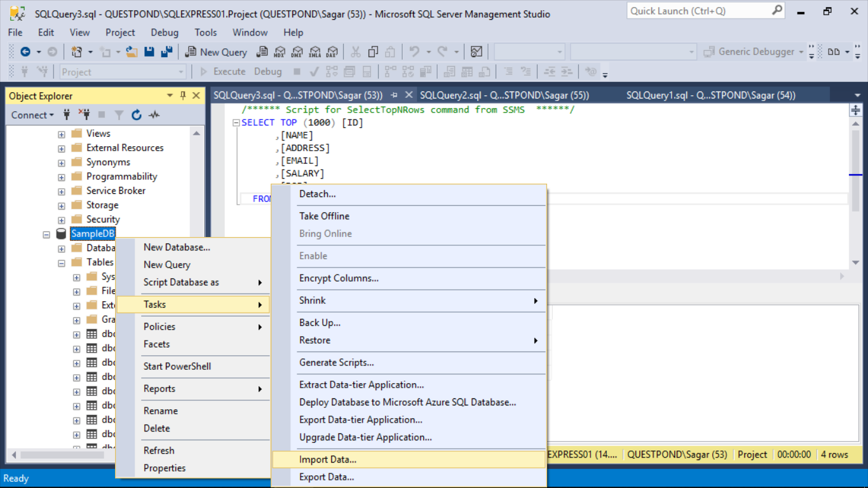Create a new DAX query
Image resolution: width=868 pixels, height=488 pixels.
(x=332, y=51)
